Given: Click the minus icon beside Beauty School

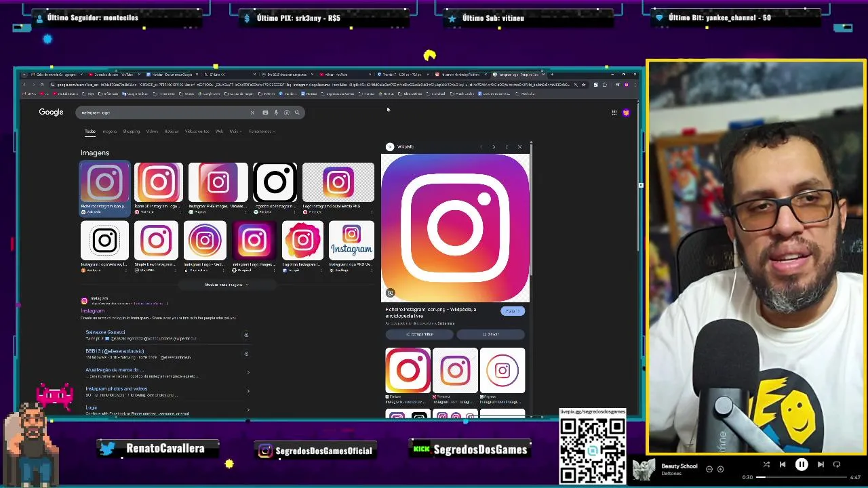Looking at the screenshot, I should point(709,469).
